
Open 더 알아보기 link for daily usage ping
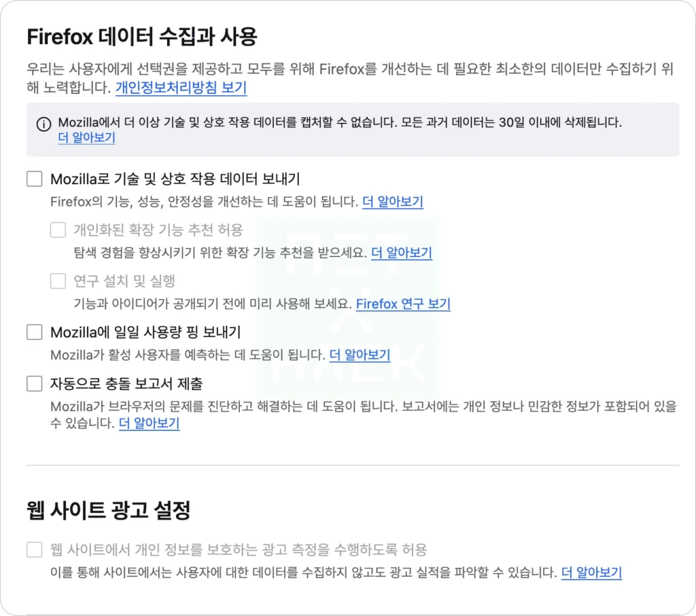tap(360, 355)
